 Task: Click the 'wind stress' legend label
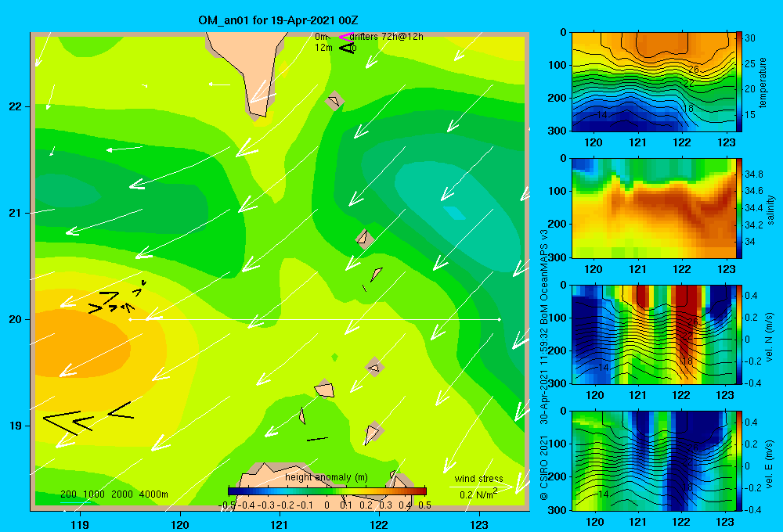coord(479,478)
